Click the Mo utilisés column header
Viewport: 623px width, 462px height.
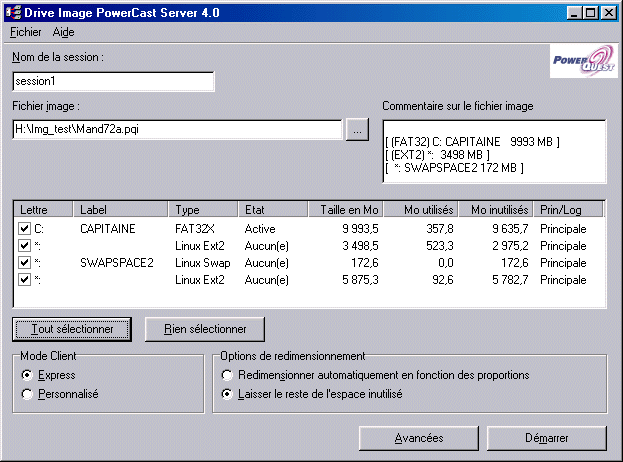pyautogui.click(x=421, y=209)
